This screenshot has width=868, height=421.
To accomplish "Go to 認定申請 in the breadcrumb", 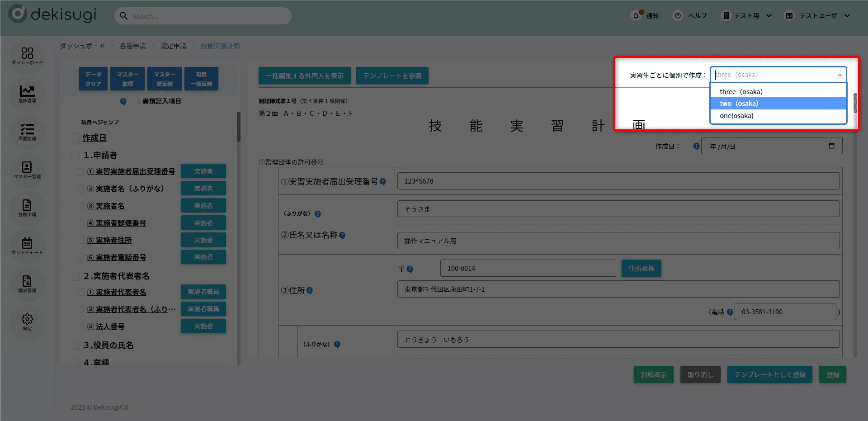I will 173,46.
